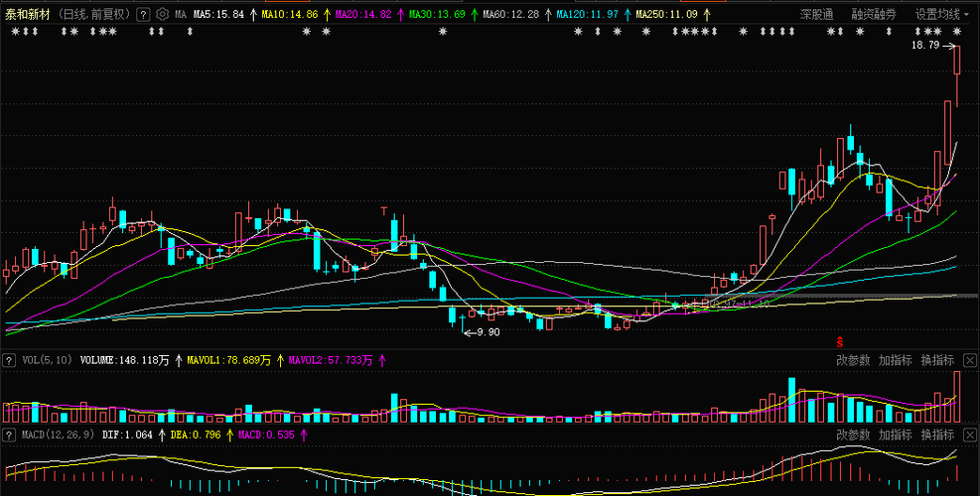Click the MA indicator name label
This screenshot has height=496, width=980.
click(181, 14)
